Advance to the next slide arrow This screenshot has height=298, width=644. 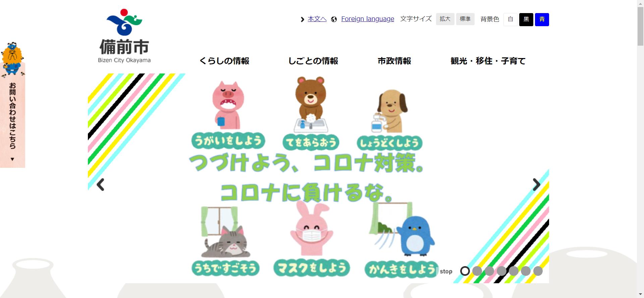coord(536,185)
